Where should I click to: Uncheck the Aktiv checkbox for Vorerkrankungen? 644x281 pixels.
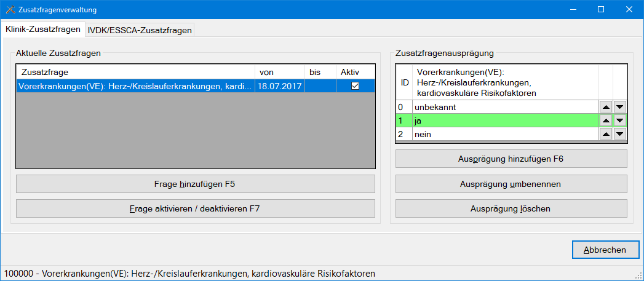point(355,86)
